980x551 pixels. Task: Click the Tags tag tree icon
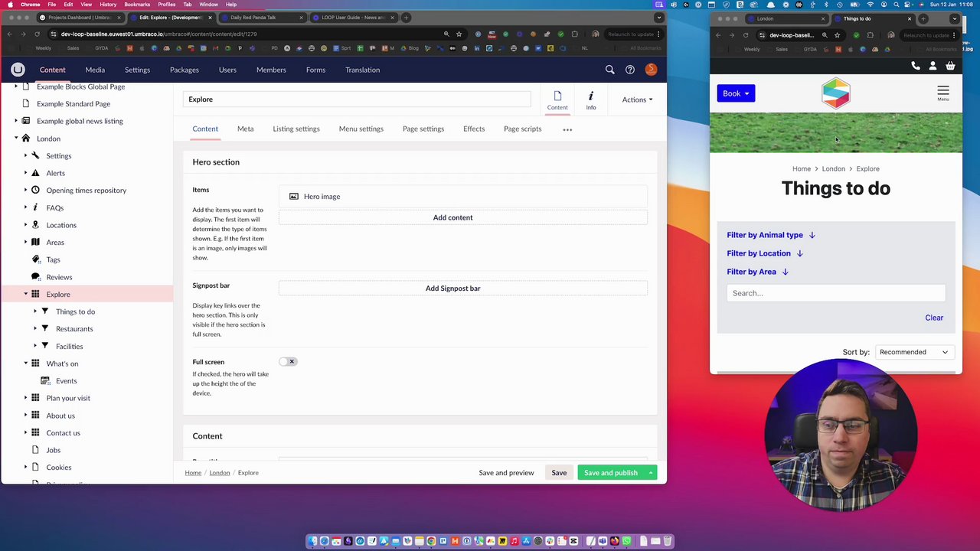click(x=35, y=259)
